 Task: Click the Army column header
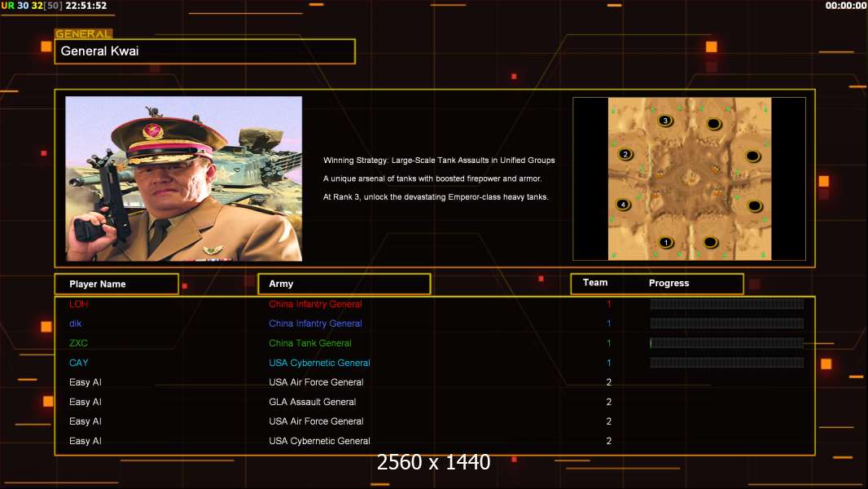pyautogui.click(x=344, y=284)
